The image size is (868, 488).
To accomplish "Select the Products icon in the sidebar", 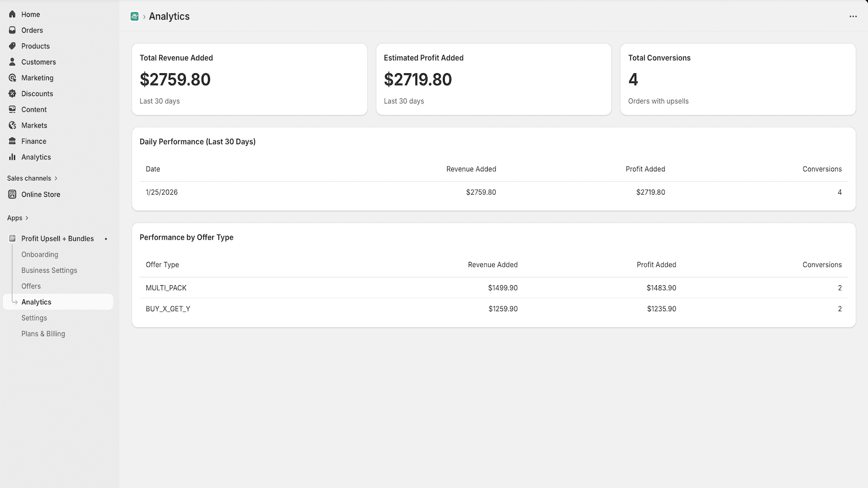I will 12,46.
